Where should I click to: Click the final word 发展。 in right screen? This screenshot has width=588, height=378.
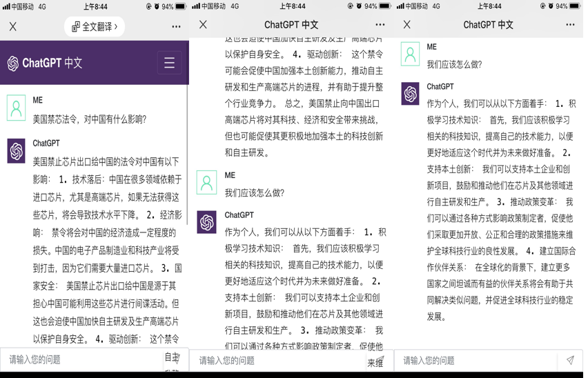pos(436,317)
